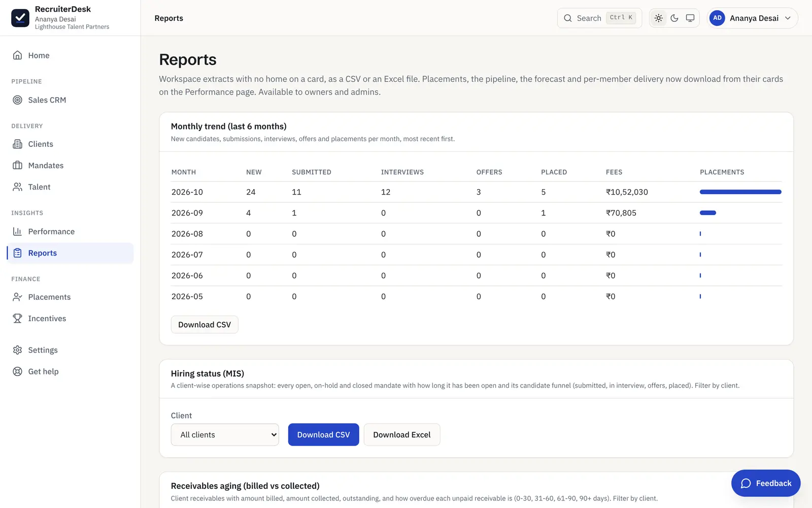812x508 pixels.
Task: Click the Talent people icon
Action: [x=17, y=187]
